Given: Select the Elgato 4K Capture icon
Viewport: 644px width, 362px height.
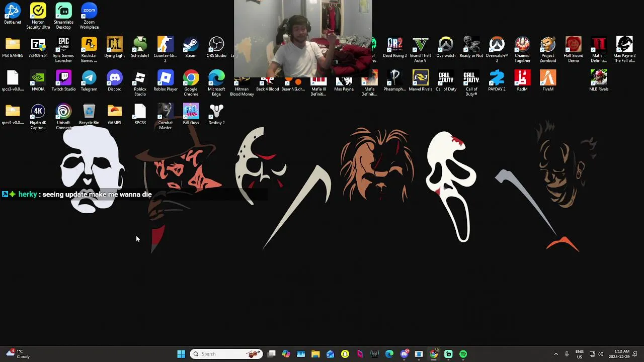Looking at the screenshot, I should pyautogui.click(x=38, y=117).
